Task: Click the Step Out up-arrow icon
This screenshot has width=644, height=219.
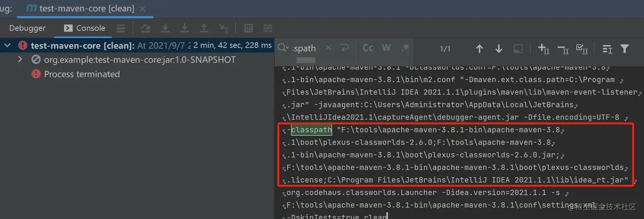Action: click(204, 28)
